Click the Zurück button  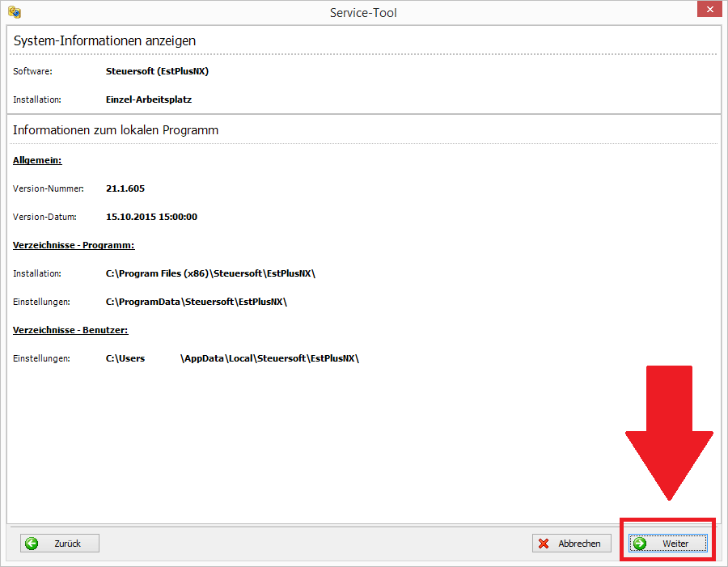60,544
